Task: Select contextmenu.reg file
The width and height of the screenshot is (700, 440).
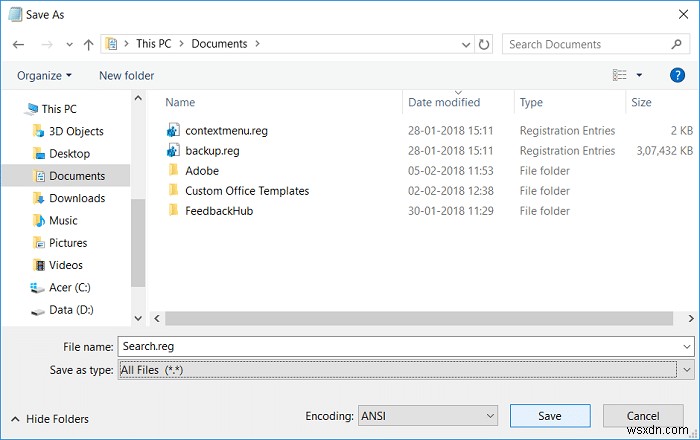Action: click(226, 131)
